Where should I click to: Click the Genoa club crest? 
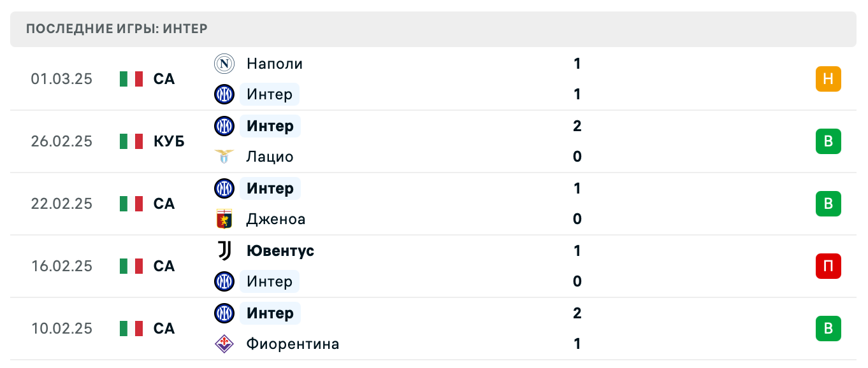tap(224, 219)
